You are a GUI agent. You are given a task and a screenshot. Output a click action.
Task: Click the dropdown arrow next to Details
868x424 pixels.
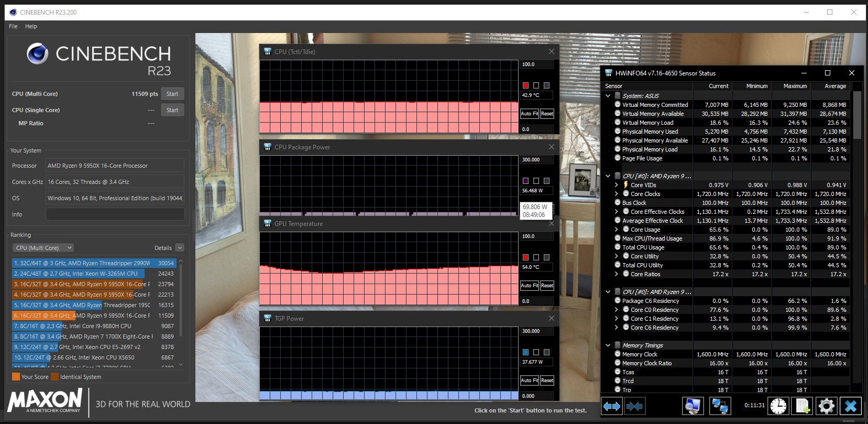pyautogui.click(x=180, y=247)
